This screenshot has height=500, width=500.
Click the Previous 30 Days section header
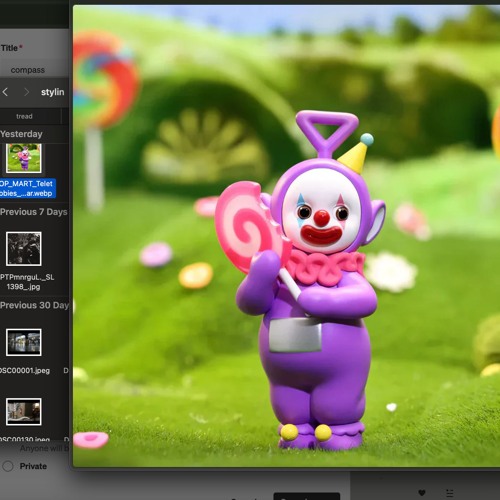[x=34, y=305]
